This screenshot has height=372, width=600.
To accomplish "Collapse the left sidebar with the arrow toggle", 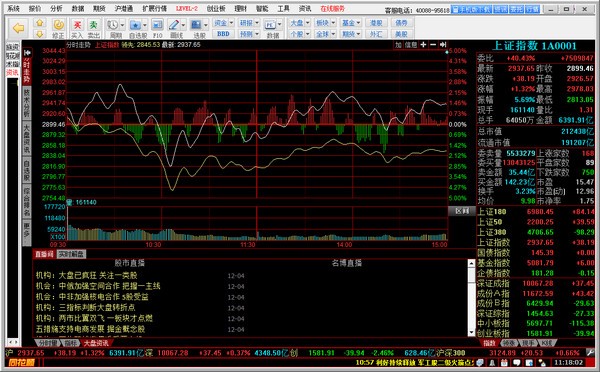I will (27, 52).
